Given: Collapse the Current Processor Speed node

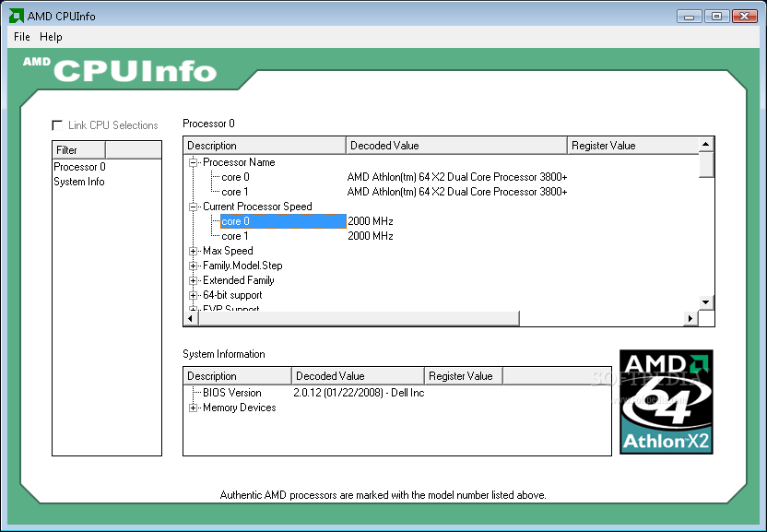Looking at the screenshot, I should [194, 207].
